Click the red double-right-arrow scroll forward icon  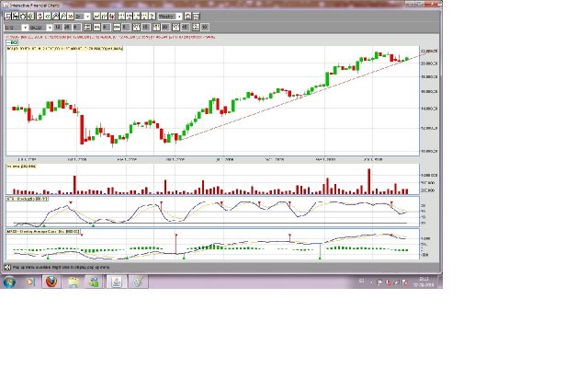point(71,17)
